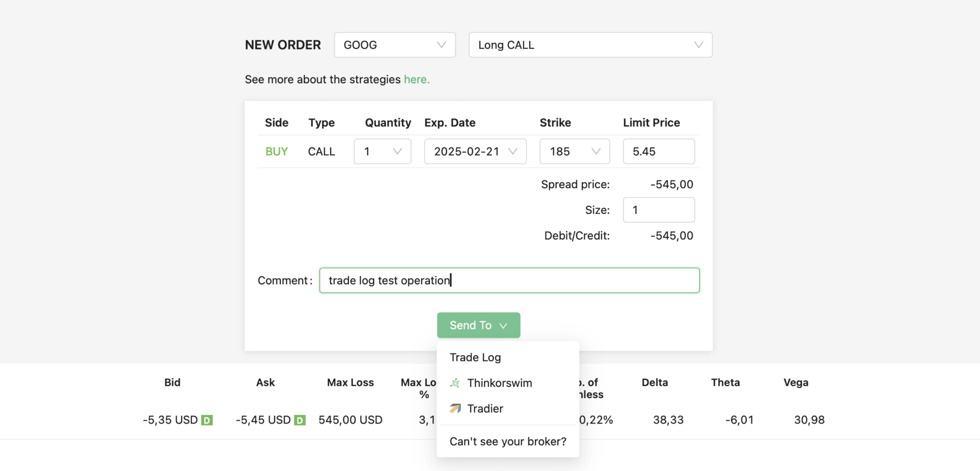This screenshot has width=980, height=471.
Task: Choose Tradier in the Send To menu
Action: tap(508, 408)
